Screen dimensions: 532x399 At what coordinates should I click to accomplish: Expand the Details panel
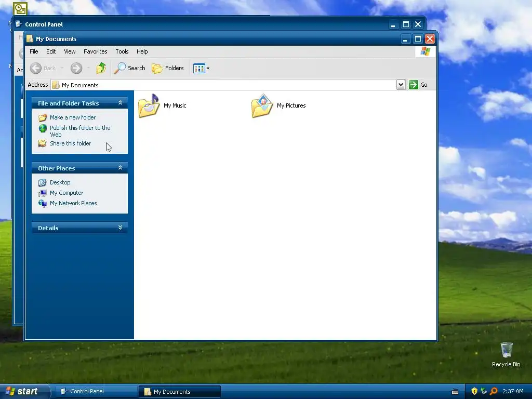click(120, 228)
